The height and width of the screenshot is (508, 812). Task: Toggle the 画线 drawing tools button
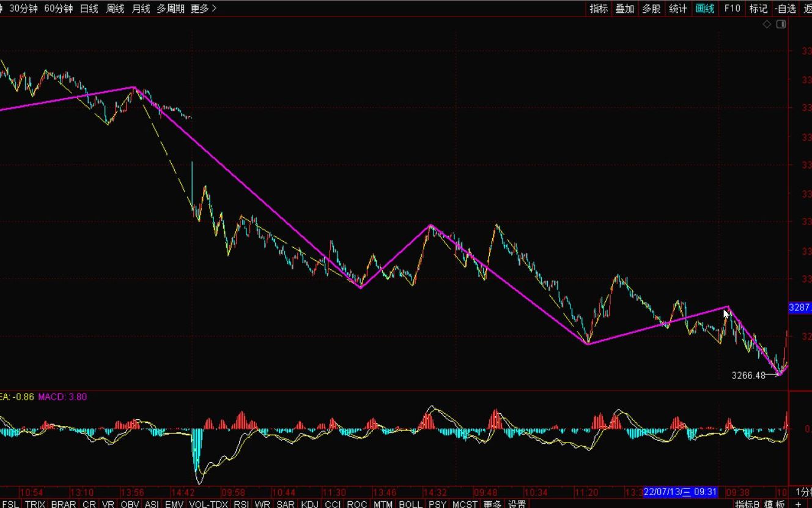click(705, 9)
